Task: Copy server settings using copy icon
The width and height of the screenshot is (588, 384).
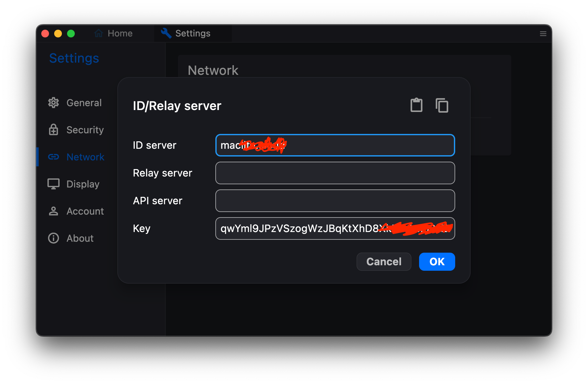Action: [442, 105]
